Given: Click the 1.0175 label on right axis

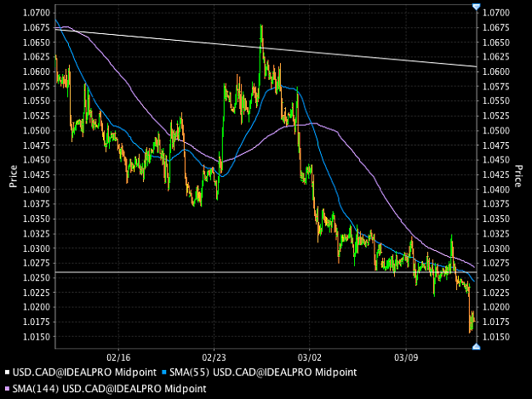Looking at the screenshot, I should coord(496,322).
